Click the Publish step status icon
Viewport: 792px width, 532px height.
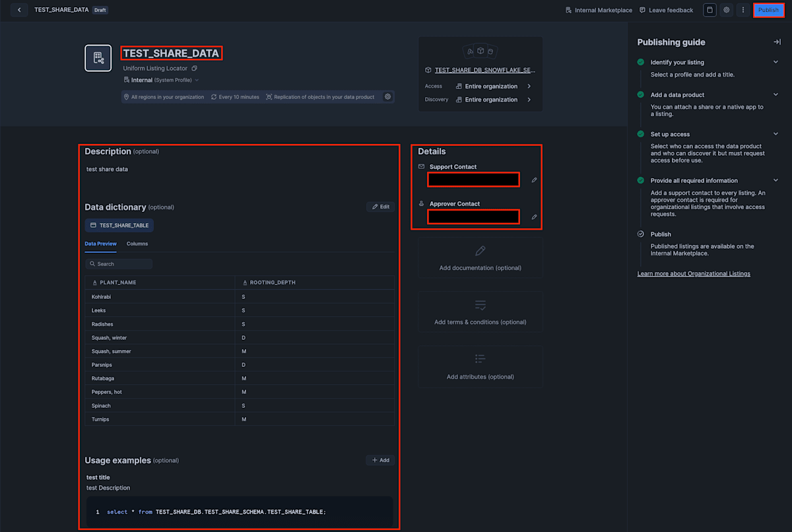tap(640, 234)
